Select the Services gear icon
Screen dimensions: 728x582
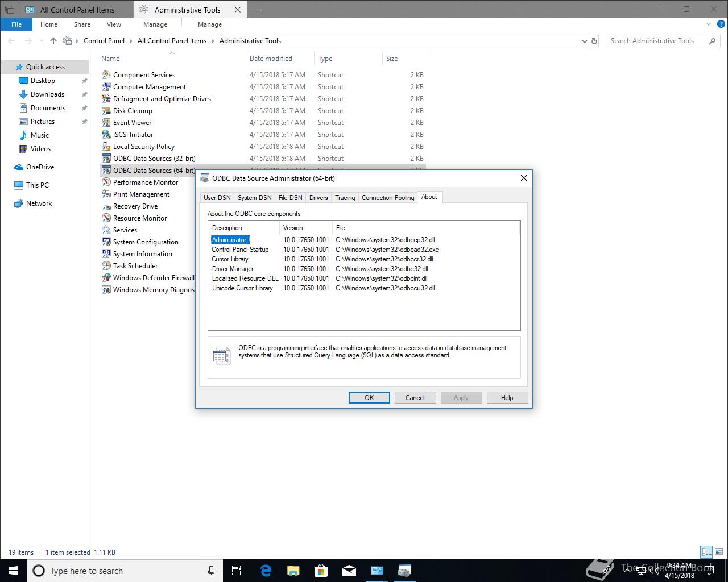tap(106, 230)
